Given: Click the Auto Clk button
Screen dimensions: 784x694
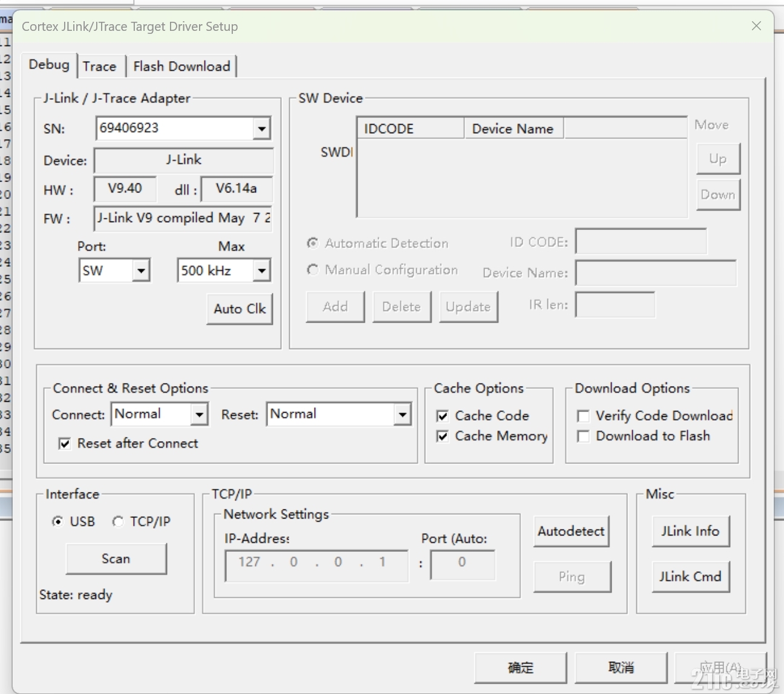Looking at the screenshot, I should (240, 309).
